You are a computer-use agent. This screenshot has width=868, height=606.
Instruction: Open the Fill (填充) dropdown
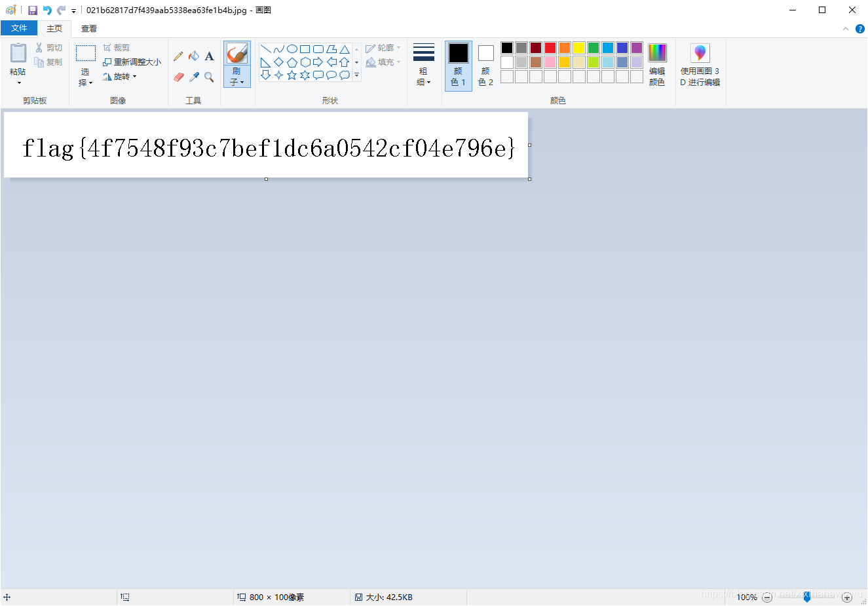383,62
